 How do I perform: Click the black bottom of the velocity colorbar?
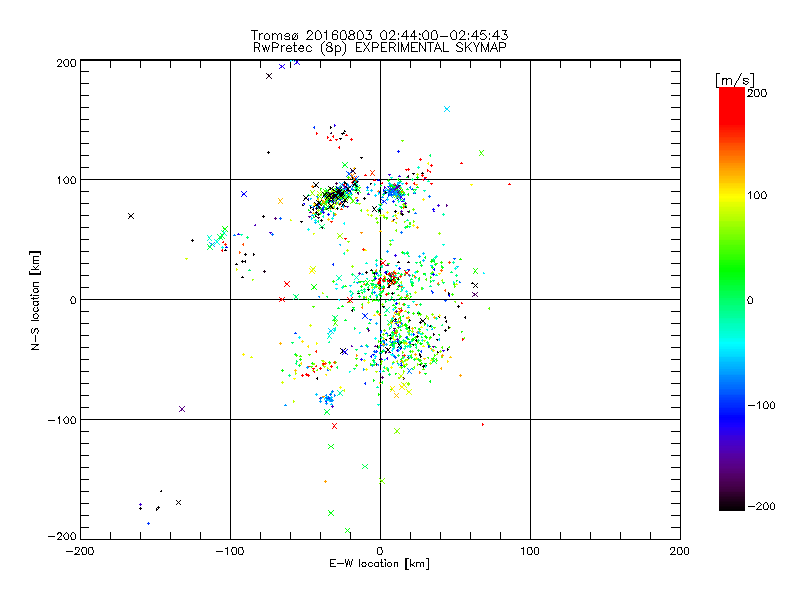click(732, 503)
